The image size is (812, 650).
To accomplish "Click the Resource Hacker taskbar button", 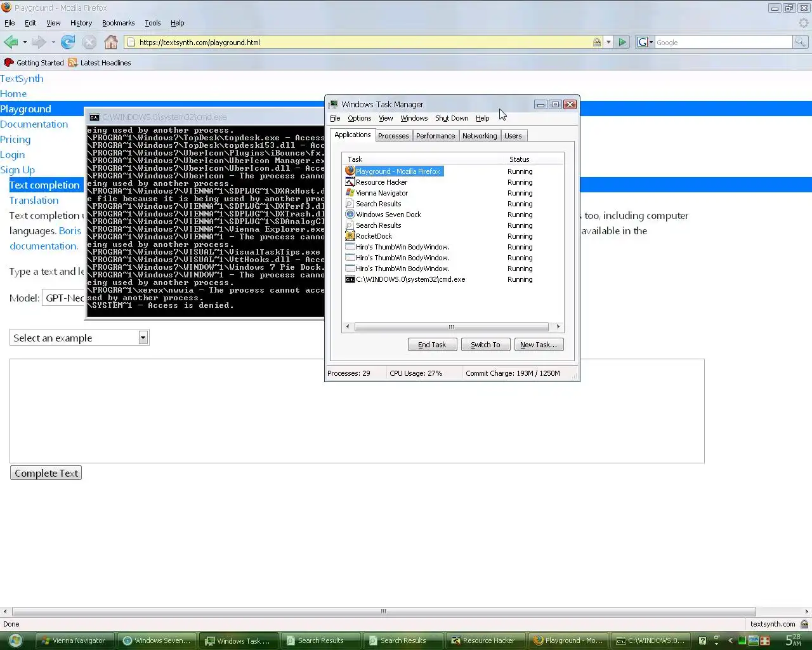I will (x=485, y=640).
